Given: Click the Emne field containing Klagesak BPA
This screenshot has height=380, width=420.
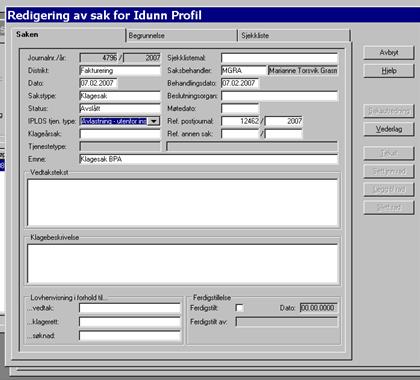Looking at the screenshot, I should point(209,159).
